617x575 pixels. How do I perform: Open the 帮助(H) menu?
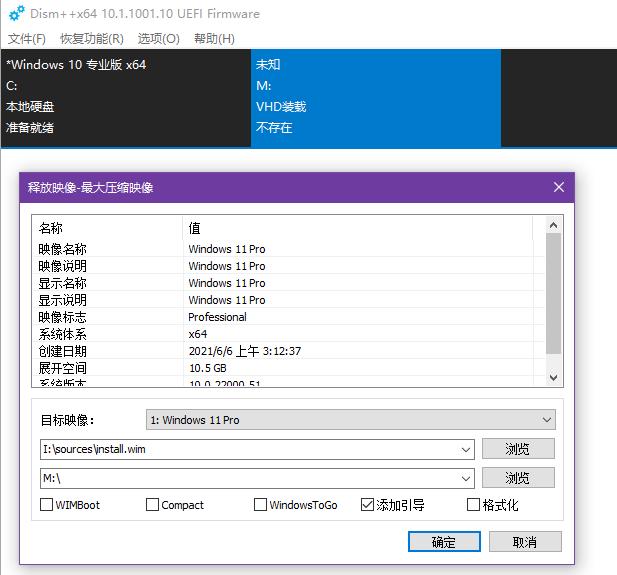(x=214, y=39)
